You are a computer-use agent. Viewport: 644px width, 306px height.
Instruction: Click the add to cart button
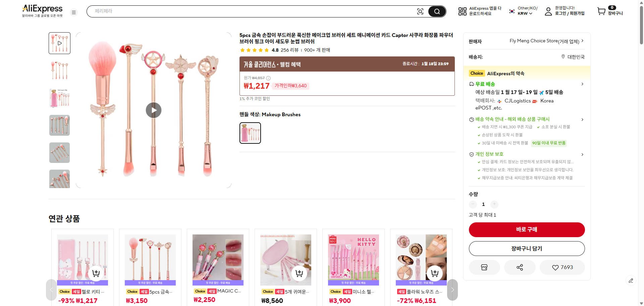pos(527,249)
